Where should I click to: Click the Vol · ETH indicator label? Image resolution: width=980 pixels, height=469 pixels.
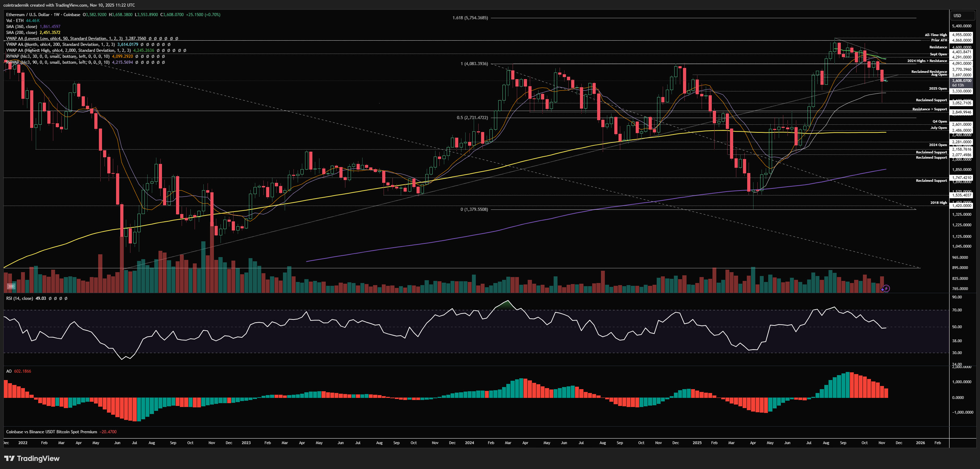(x=15, y=21)
